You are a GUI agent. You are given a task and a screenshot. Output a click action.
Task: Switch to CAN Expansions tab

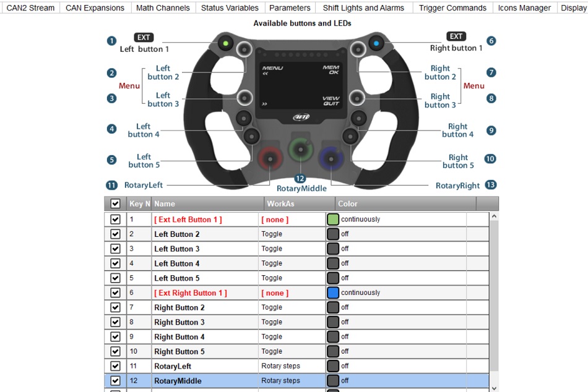pyautogui.click(x=95, y=7)
